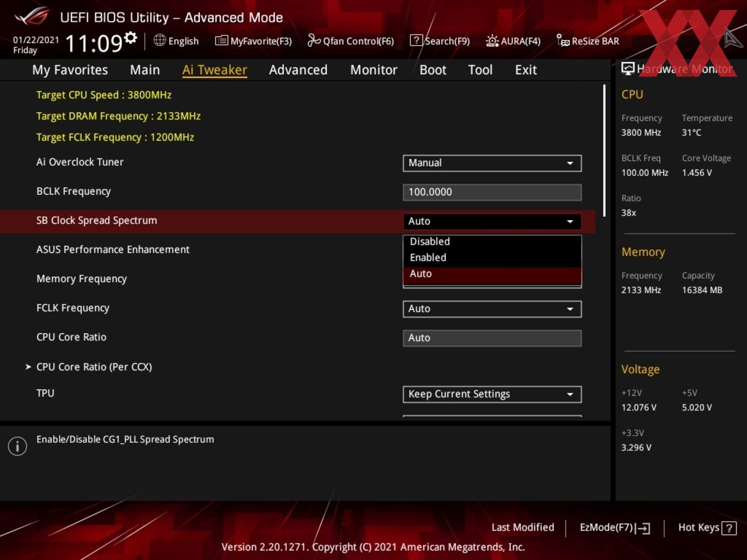Open TPU Keep Current Settings dropdown
747x560 pixels.
492,394
